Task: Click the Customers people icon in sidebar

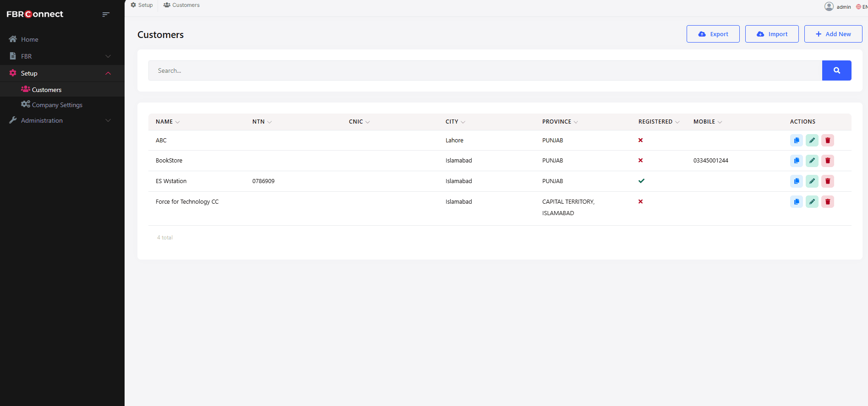Action: click(26, 89)
